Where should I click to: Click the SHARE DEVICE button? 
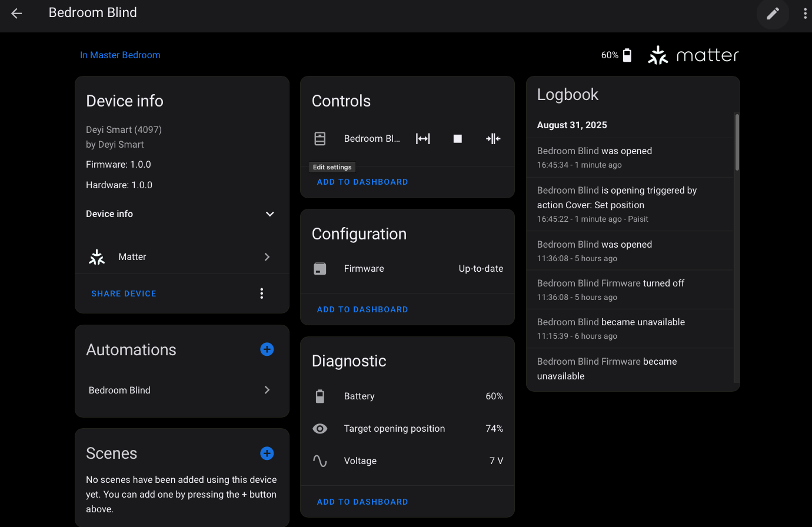tap(124, 293)
